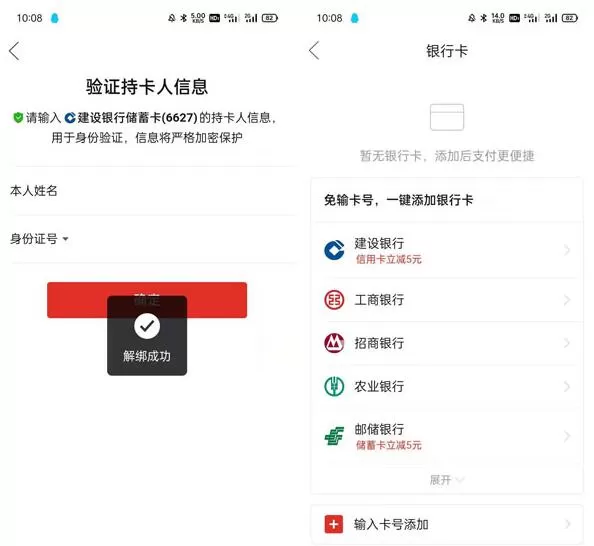
Task: Click the green security shield icon
Action: click(18, 117)
